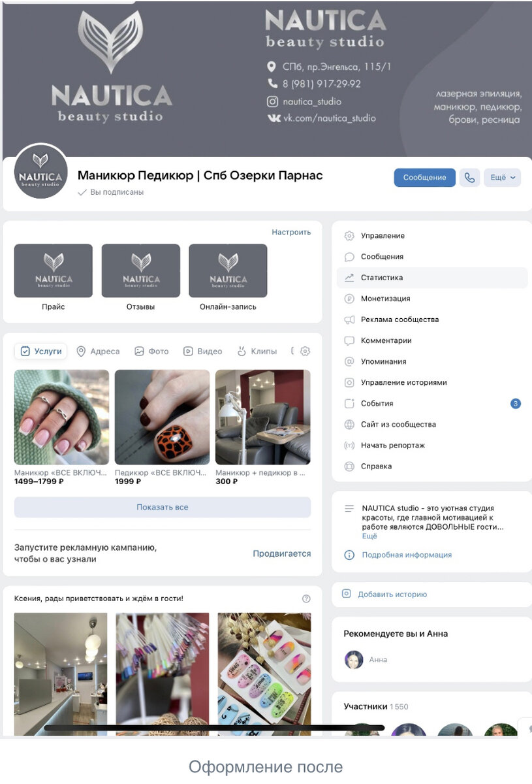Click the text lines icon beside description
532x784 pixels.
pos(349,508)
